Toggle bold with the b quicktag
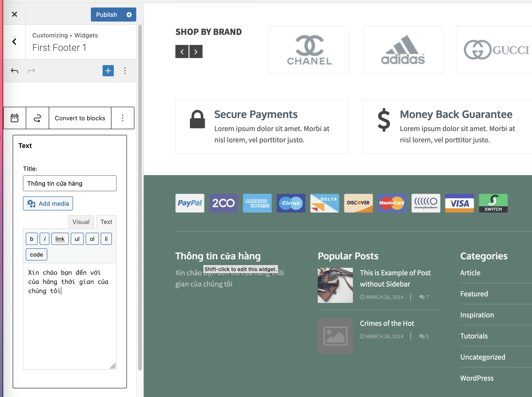The height and width of the screenshot is (397, 532). [31, 239]
